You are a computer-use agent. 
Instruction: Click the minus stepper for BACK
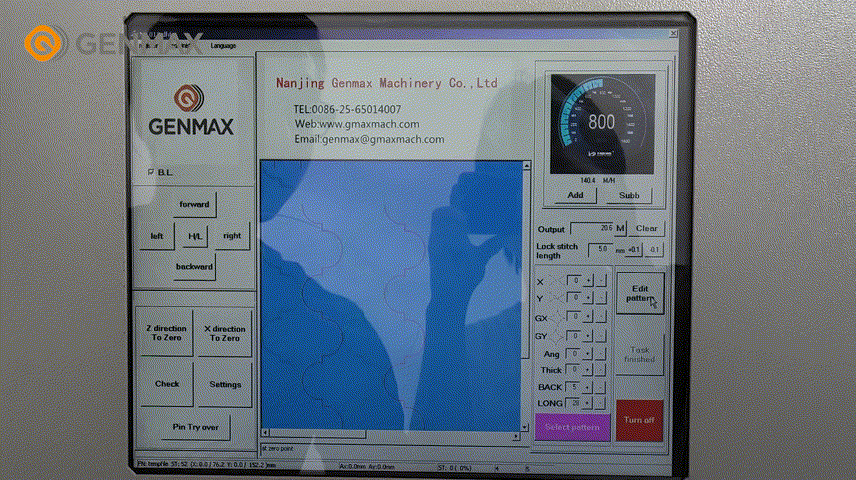tap(600, 385)
